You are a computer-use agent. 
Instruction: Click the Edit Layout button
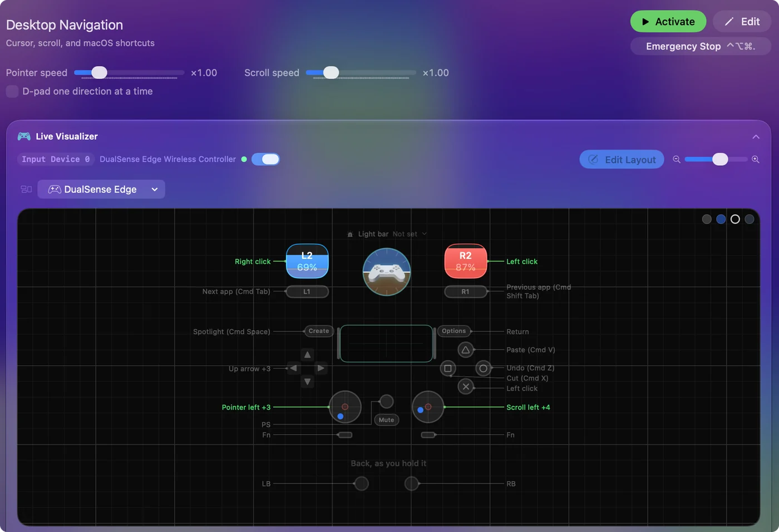(x=622, y=160)
